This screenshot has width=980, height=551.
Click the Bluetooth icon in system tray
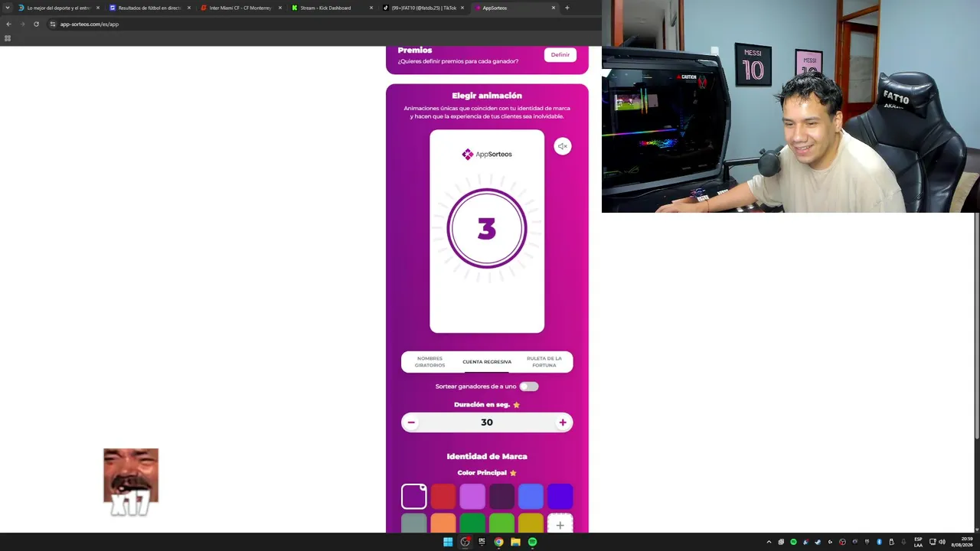click(879, 542)
